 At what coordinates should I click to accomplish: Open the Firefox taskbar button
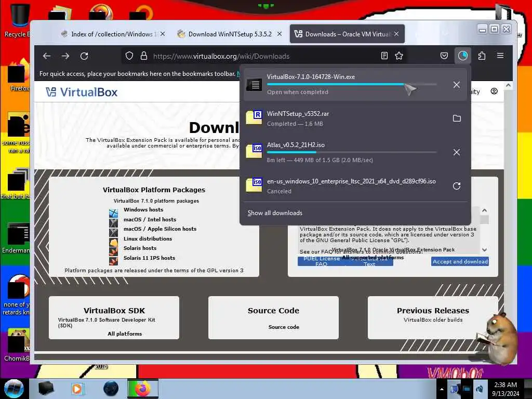pyautogui.click(x=143, y=389)
